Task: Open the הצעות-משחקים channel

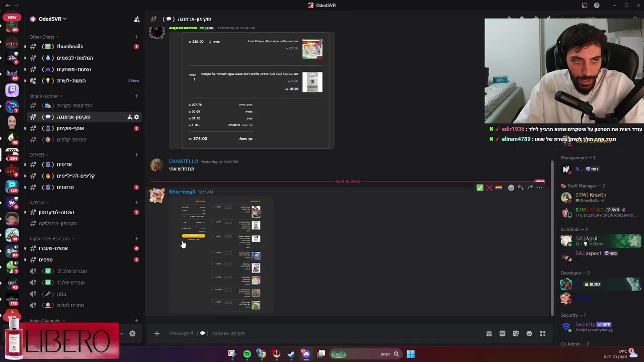Action: tap(84, 69)
